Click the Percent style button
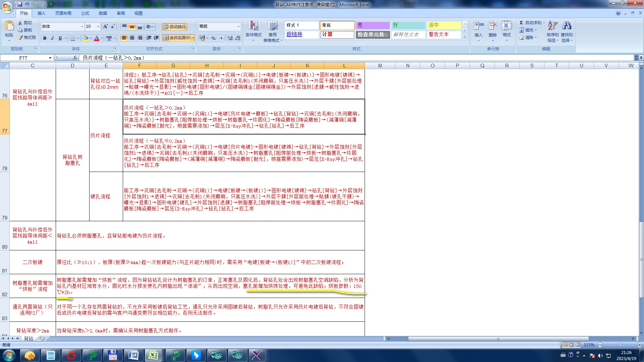 (213, 38)
